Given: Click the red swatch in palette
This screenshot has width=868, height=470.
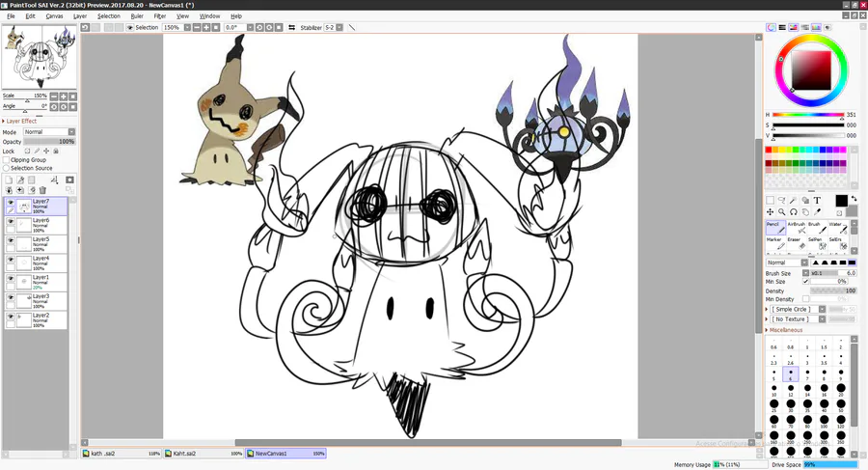Looking at the screenshot, I should point(769,150).
